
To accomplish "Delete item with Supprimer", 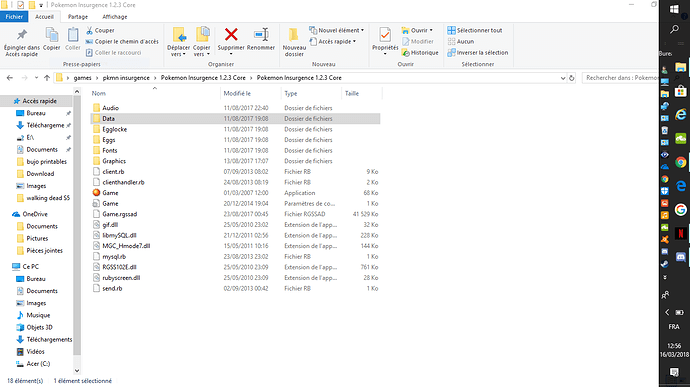I will [231, 41].
